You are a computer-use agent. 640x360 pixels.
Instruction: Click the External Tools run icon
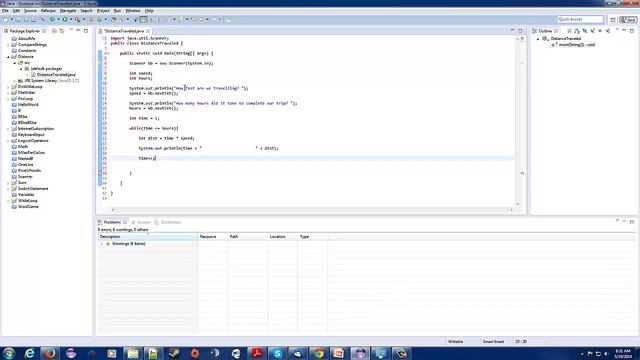(77, 19)
